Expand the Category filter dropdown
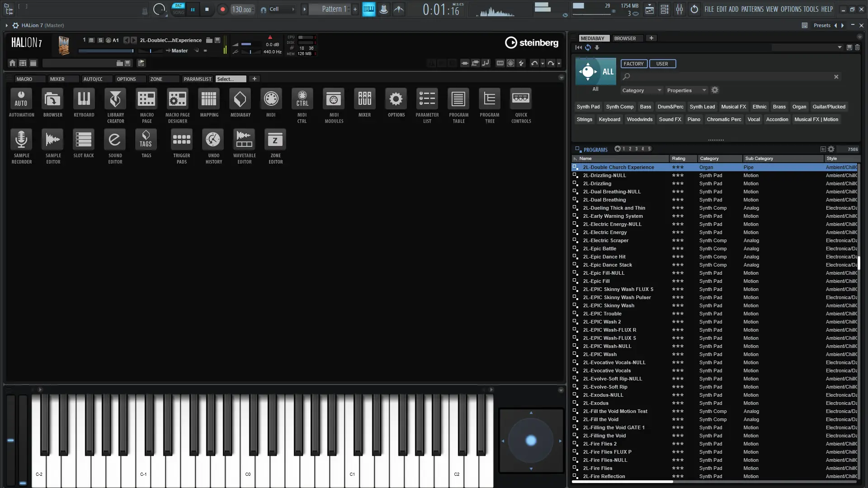 tap(641, 90)
